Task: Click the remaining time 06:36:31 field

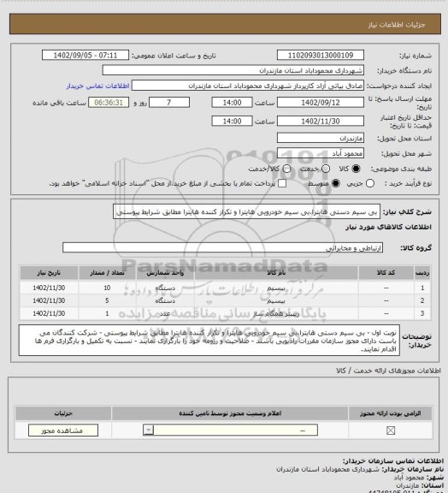Action: (109, 103)
